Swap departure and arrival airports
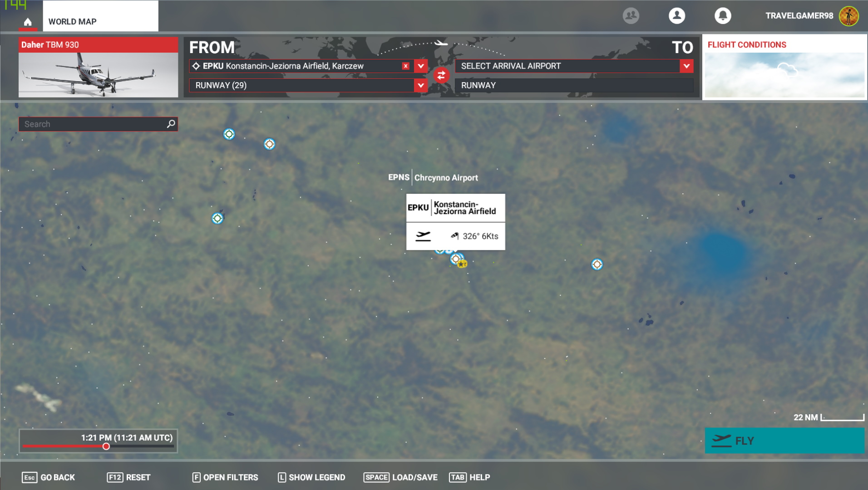 coord(441,75)
